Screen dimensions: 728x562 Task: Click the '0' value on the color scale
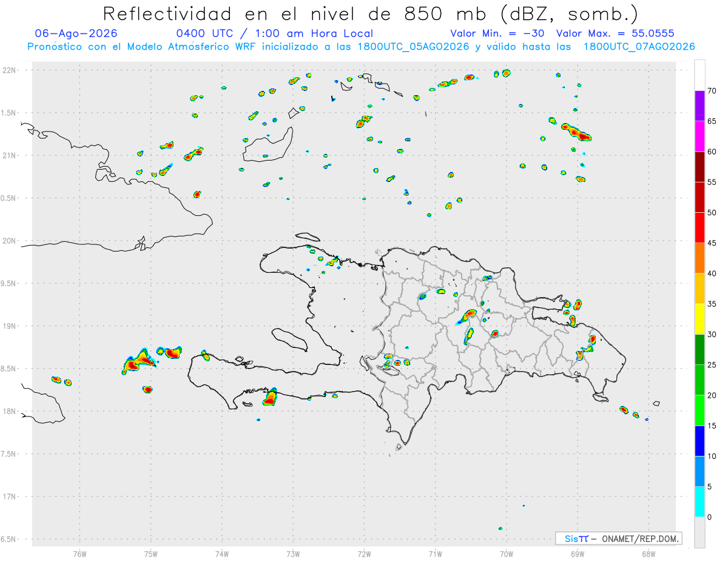[709, 517]
